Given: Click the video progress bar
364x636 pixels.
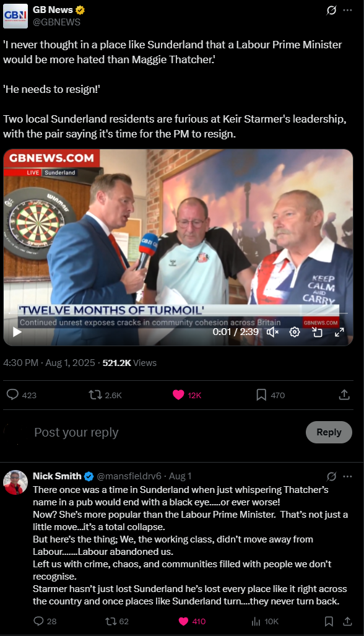Looking at the screenshot, I should pyautogui.click(x=178, y=313).
